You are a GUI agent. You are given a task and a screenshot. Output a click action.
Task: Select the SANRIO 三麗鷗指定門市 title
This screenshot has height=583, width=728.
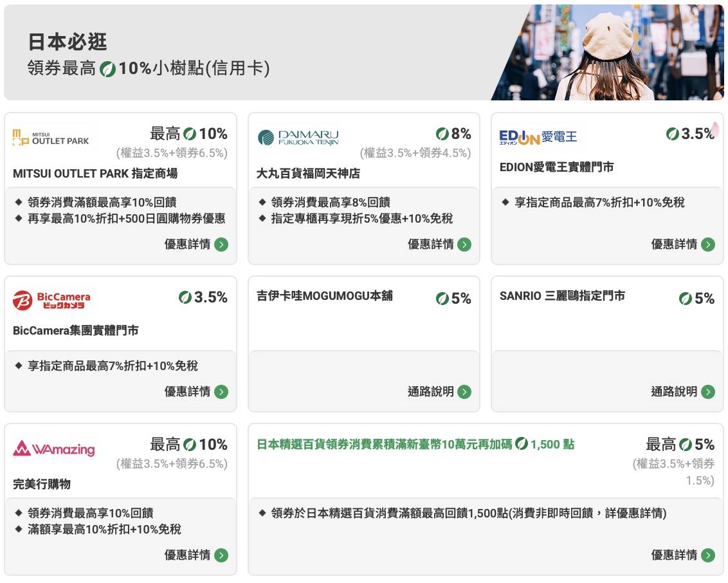[x=562, y=296]
